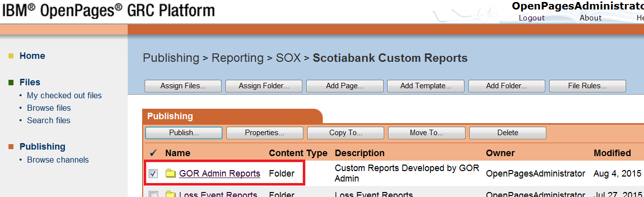
Task: Click the Add Template... button
Action: point(426,86)
